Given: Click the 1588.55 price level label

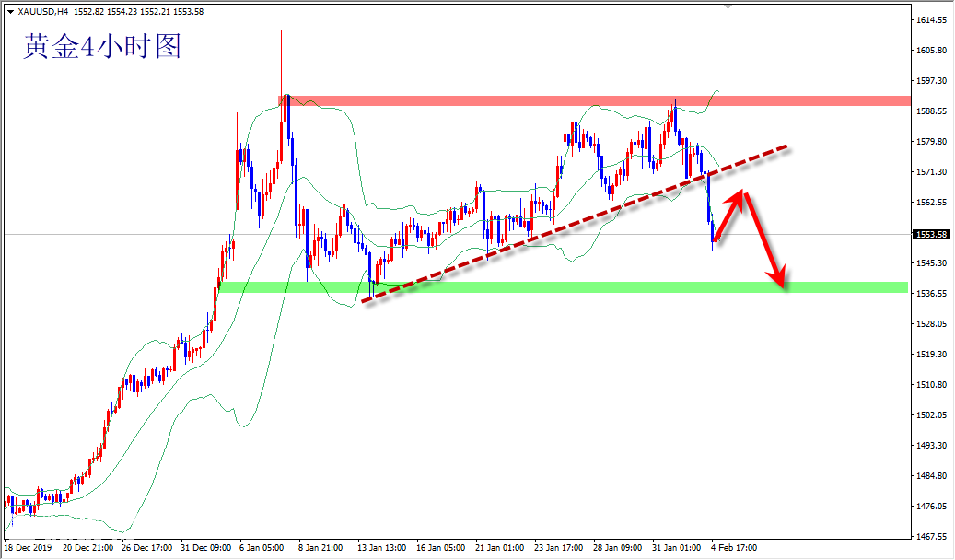Looking at the screenshot, I should point(931,111).
